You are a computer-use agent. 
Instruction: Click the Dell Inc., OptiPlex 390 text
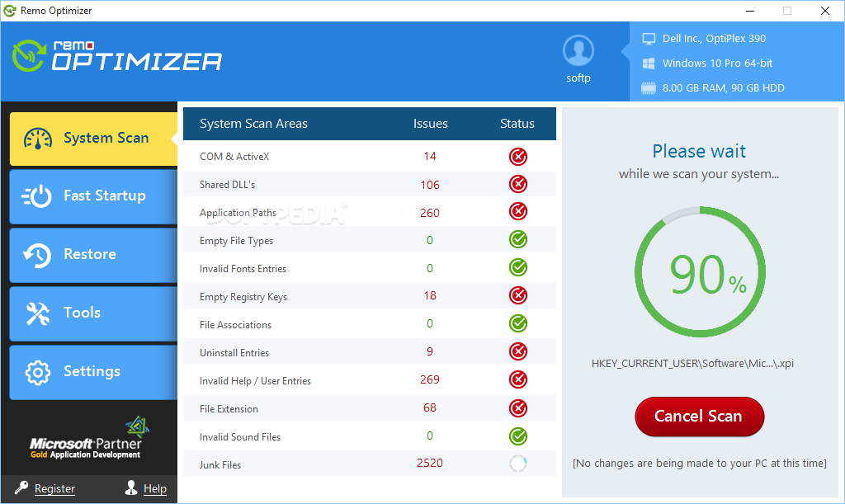click(x=714, y=38)
